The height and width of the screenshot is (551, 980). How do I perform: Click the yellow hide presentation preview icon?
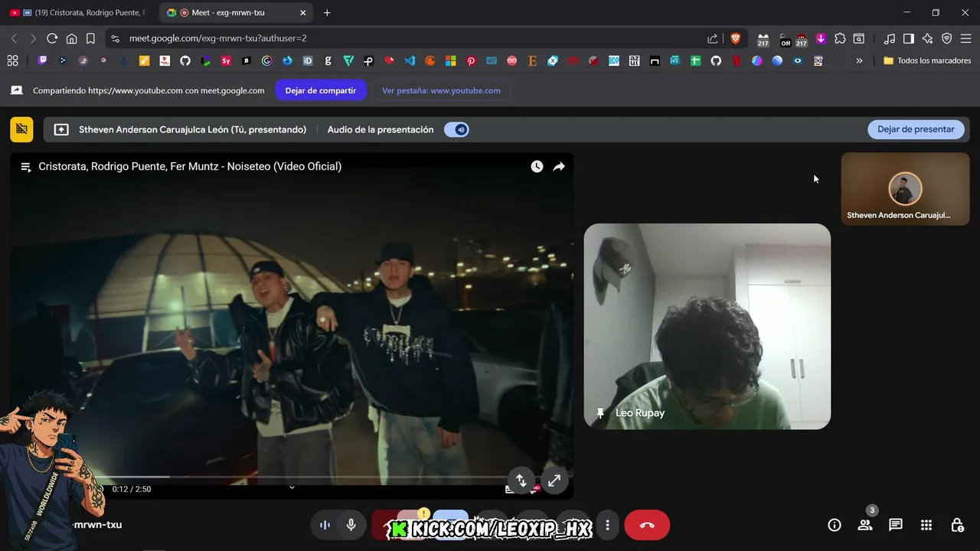[x=21, y=129]
